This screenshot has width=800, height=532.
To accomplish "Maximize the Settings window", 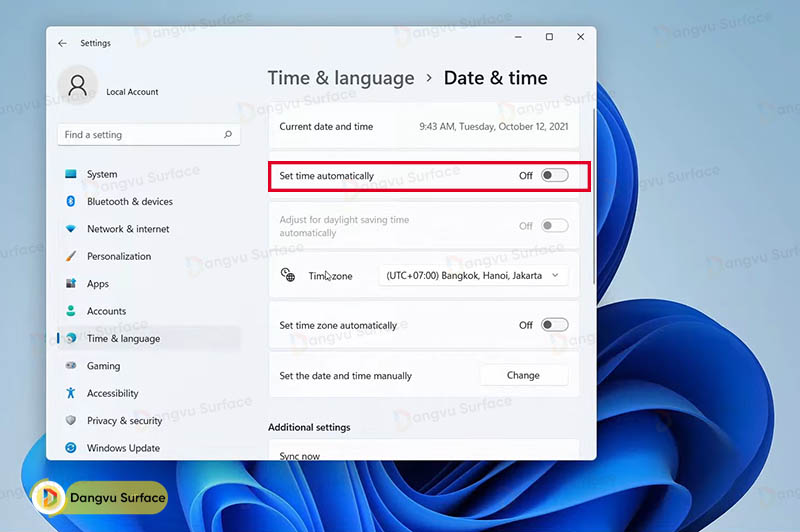I will point(549,37).
